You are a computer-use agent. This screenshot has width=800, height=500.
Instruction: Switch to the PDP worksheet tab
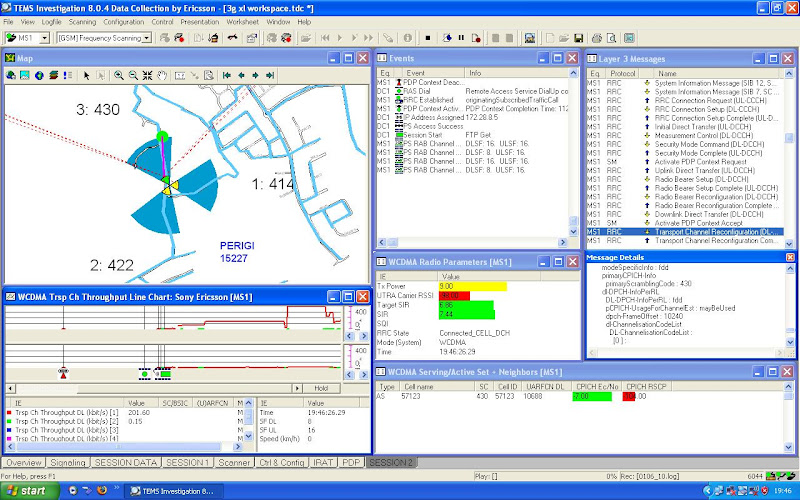[x=351, y=462]
